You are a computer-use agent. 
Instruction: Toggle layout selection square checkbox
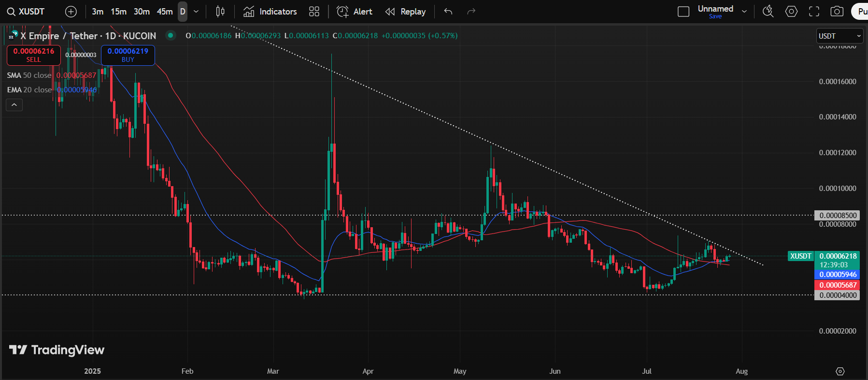pyautogui.click(x=683, y=12)
